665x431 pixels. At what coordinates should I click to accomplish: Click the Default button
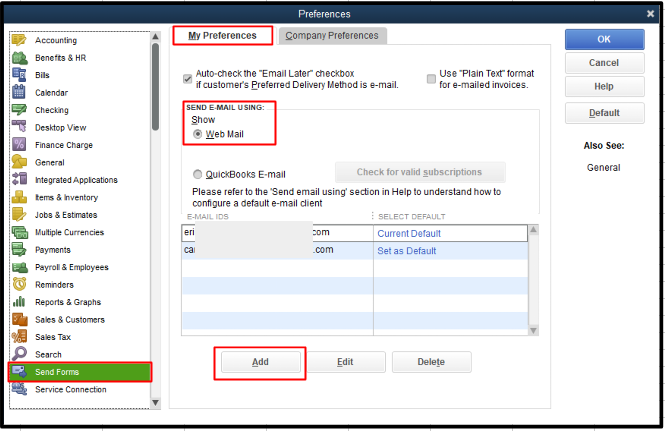pos(604,113)
